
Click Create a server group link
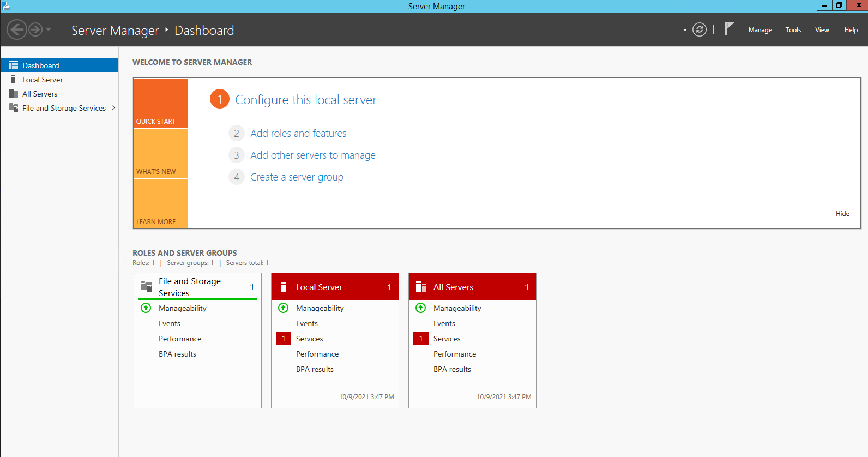[x=297, y=177]
